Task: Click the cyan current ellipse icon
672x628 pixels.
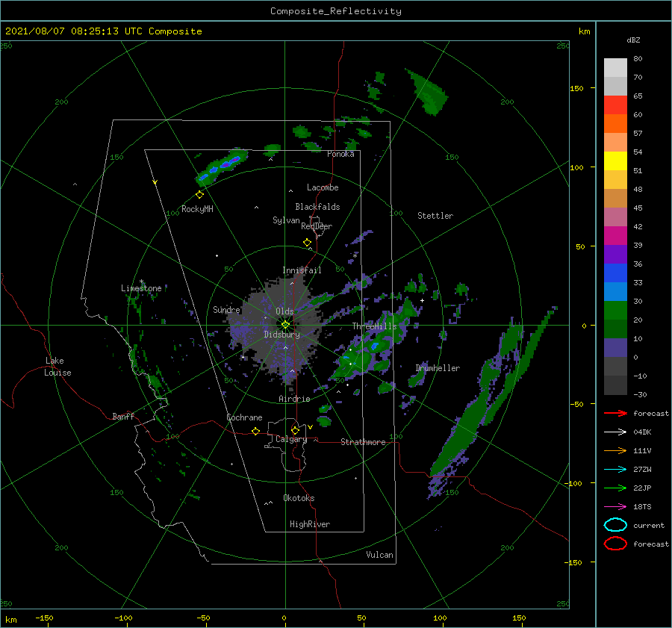Action: [615, 525]
